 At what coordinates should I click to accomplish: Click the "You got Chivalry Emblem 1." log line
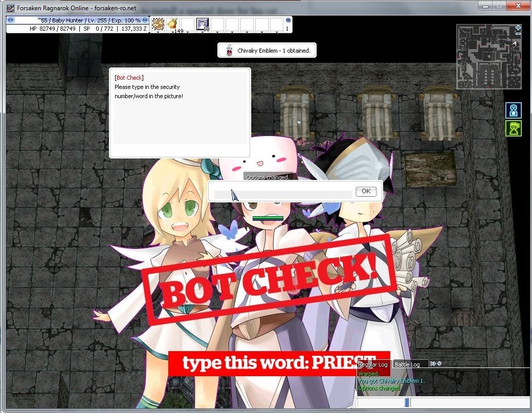point(391,381)
